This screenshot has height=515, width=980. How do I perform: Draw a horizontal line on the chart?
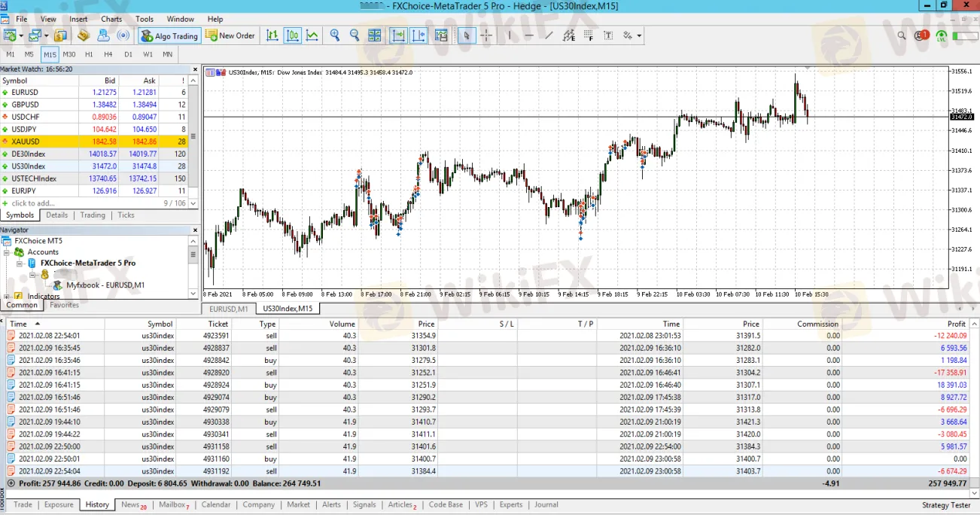(x=529, y=35)
